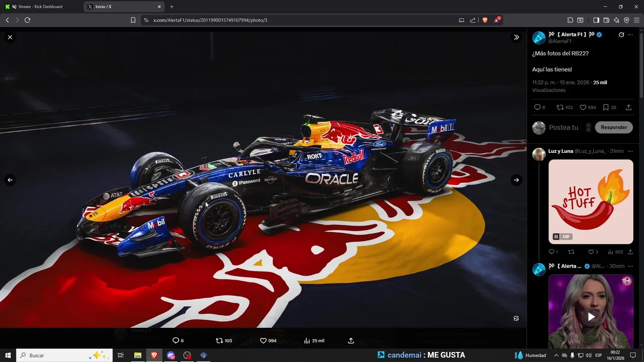The width and height of the screenshot is (644, 362).
Task: Click the share icon below the photo
Action: click(x=351, y=340)
